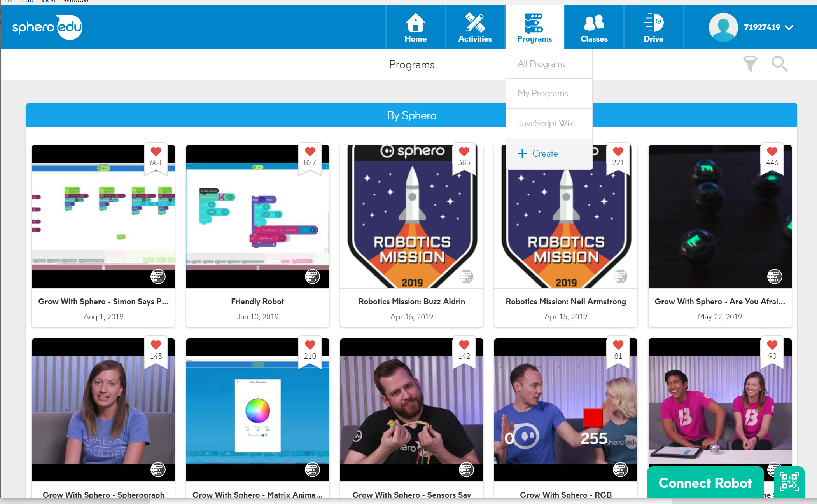Click the QR code scan icon
Viewport: 817px width, 504px height.
point(789,482)
